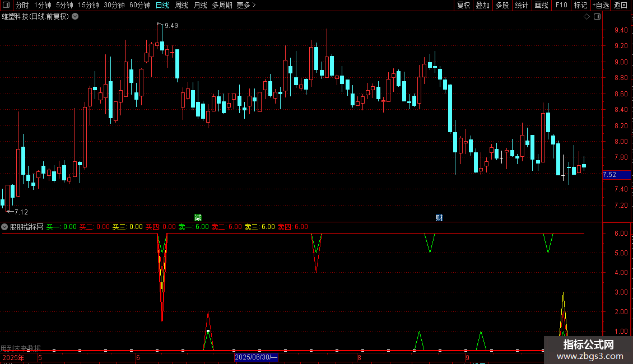633x364 pixels.
Task: Select the 30分钟 period tab
Action: pyautogui.click(x=114, y=5)
